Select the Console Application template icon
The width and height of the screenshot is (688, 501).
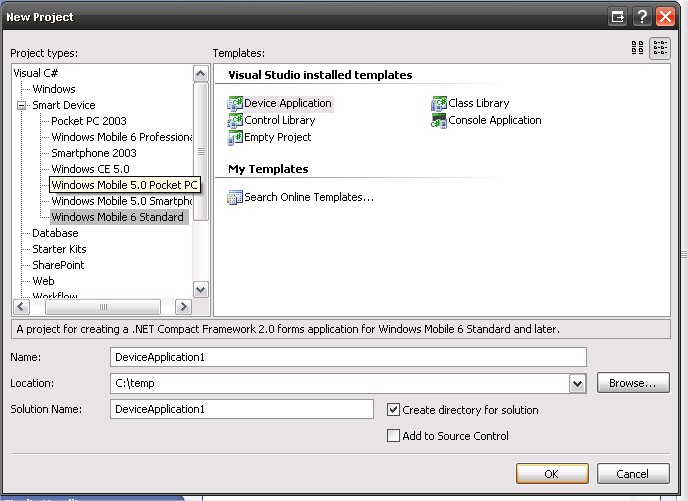click(x=439, y=121)
